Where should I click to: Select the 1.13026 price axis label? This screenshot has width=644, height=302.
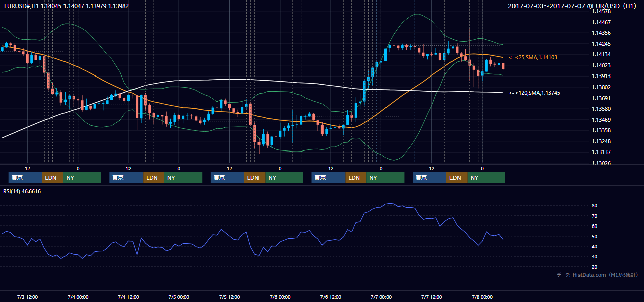(x=601, y=163)
